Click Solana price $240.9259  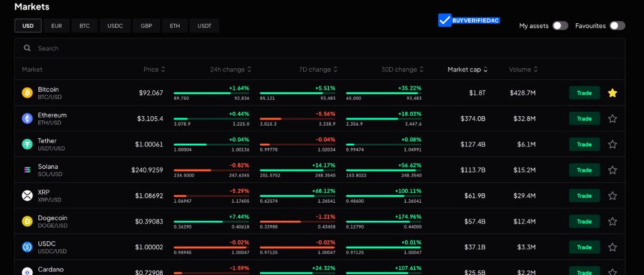click(x=147, y=170)
